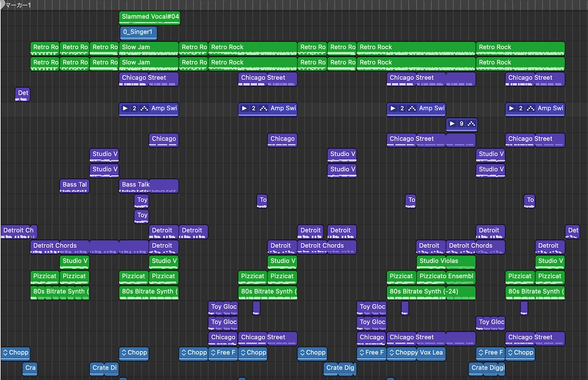Select the 0_Singer1 audio region
This screenshot has height=380, width=588.
pos(138,33)
